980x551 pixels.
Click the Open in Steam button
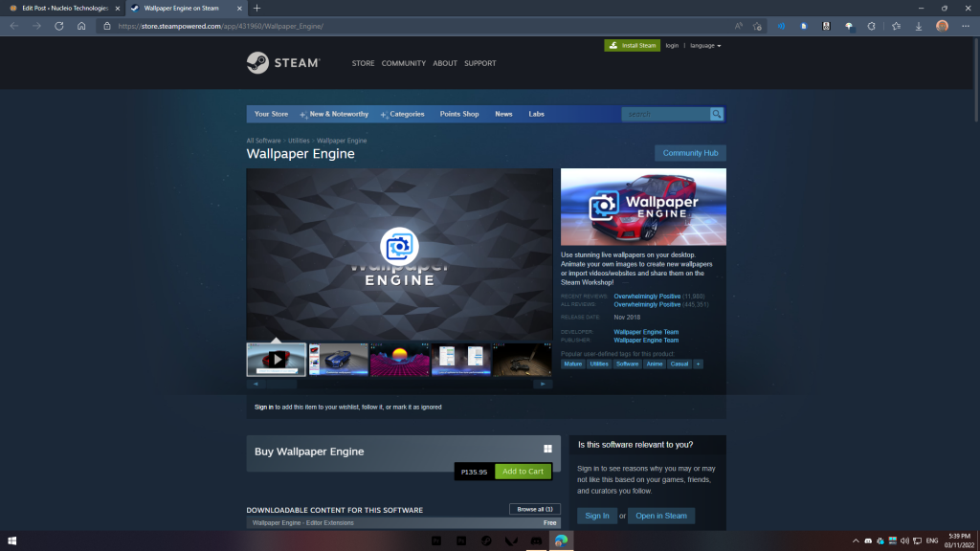point(661,516)
